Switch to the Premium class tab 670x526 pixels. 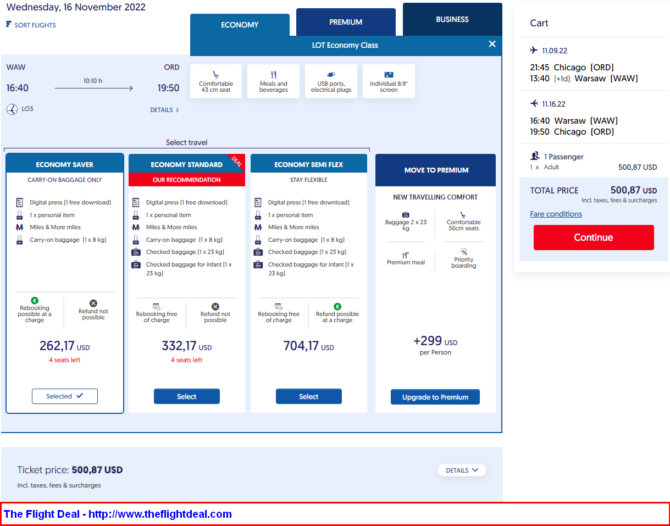coord(346,22)
